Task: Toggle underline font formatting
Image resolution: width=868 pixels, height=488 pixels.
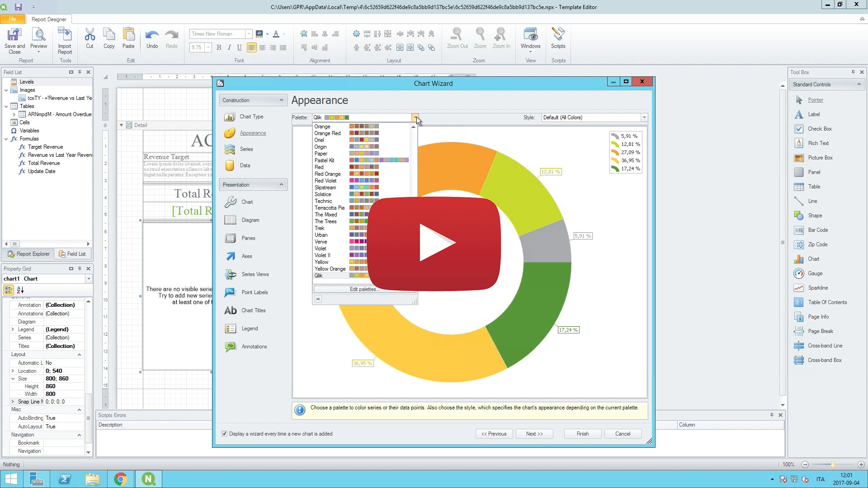Action: click(x=240, y=47)
